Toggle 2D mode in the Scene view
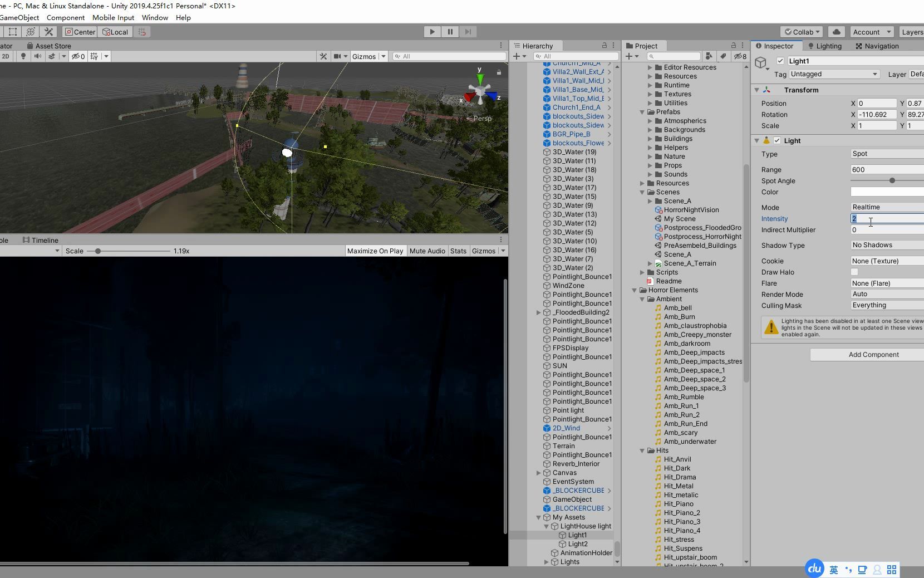This screenshot has height=578, width=924. point(5,56)
